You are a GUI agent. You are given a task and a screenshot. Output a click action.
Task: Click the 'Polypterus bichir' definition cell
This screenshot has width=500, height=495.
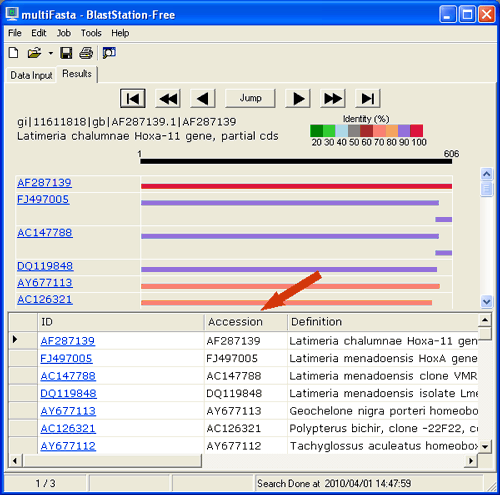pos(383,428)
